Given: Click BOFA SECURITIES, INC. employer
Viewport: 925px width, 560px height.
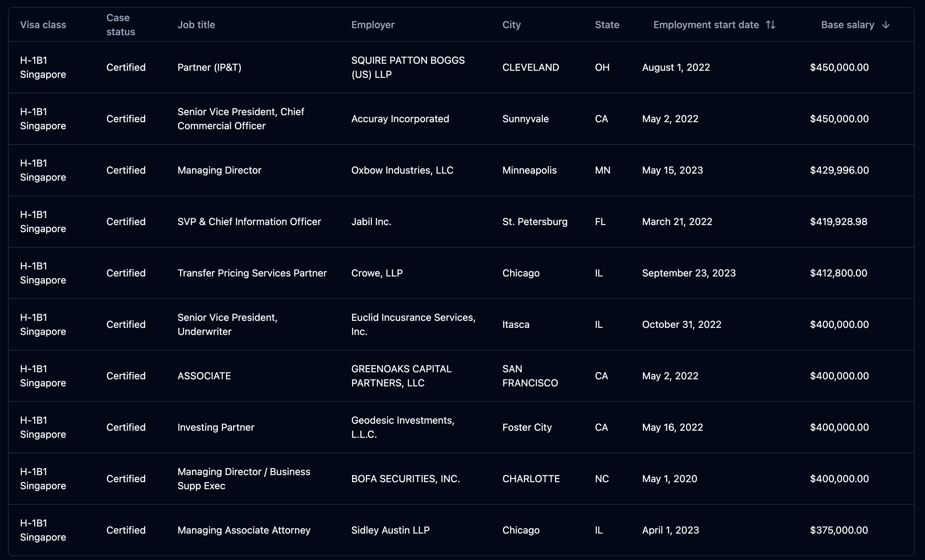Looking at the screenshot, I should (x=405, y=479).
